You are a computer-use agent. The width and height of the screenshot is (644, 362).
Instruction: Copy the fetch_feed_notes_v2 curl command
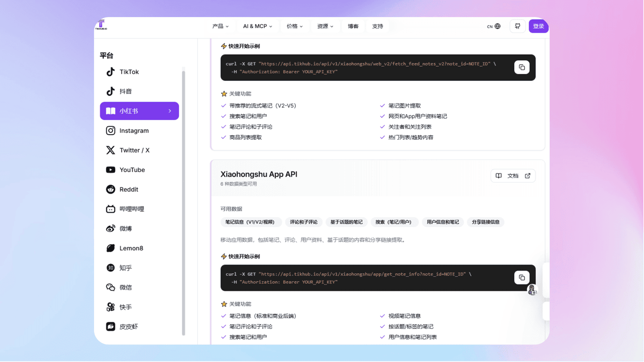coord(522,67)
